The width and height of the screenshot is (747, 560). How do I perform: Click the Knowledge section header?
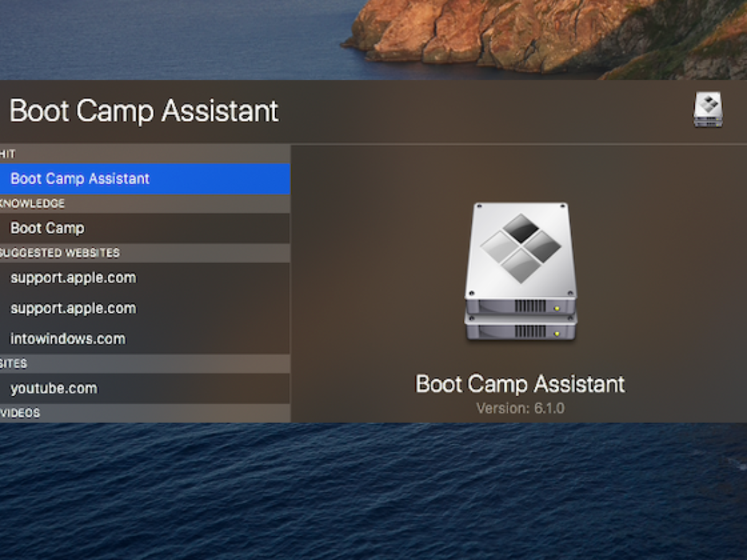[x=145, y=203]
